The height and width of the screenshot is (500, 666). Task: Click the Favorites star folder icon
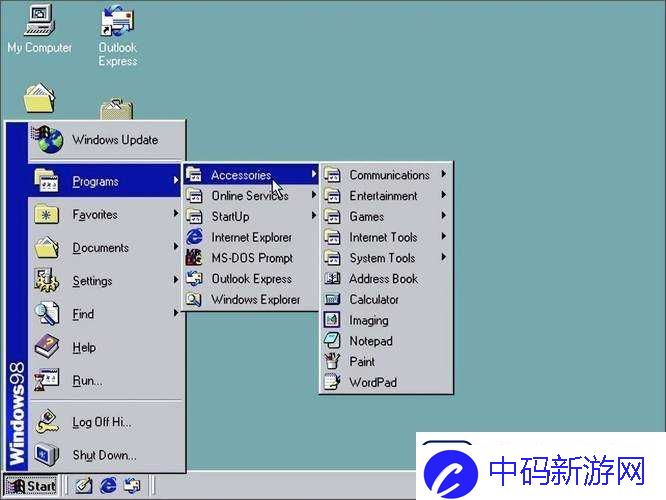tap(46, 214)
